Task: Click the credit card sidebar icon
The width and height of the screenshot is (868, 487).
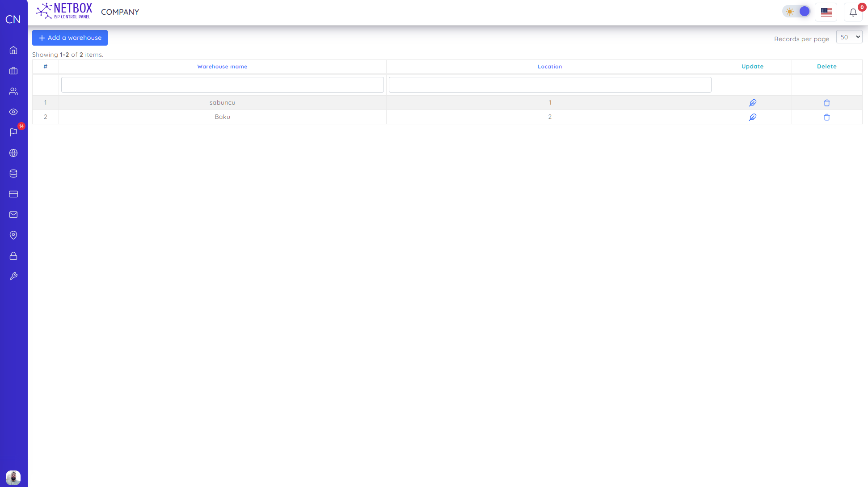Action: point(13,194)
